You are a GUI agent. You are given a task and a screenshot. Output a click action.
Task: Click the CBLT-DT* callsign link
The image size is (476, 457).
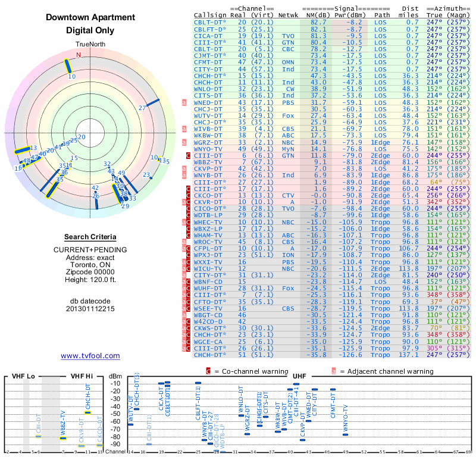210,23
